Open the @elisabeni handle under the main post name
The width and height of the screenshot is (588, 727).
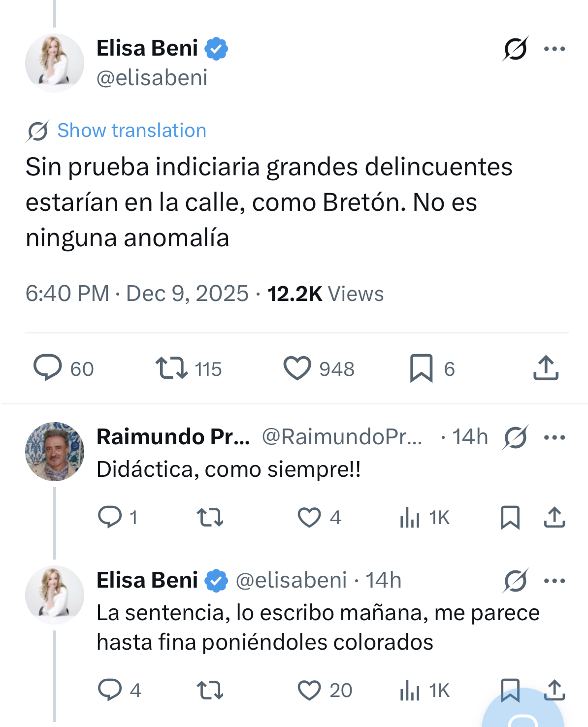pyautogui.click(x=152, y=78)
